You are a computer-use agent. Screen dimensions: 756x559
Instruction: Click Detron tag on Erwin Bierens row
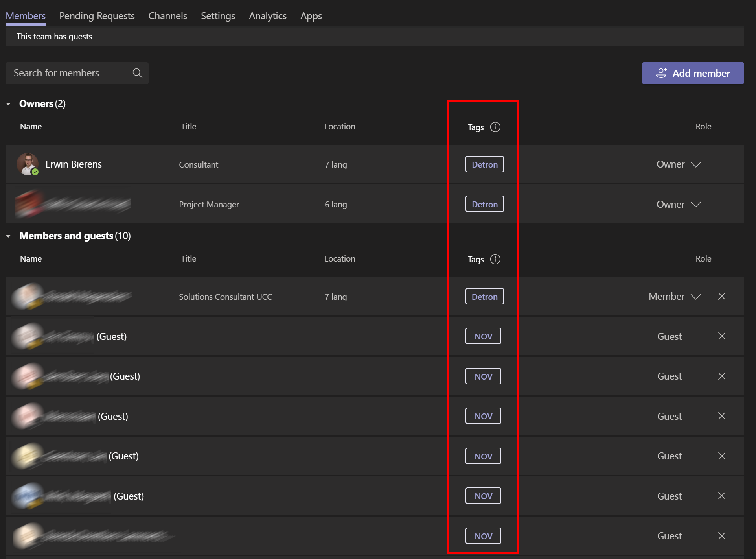point(484,164)
